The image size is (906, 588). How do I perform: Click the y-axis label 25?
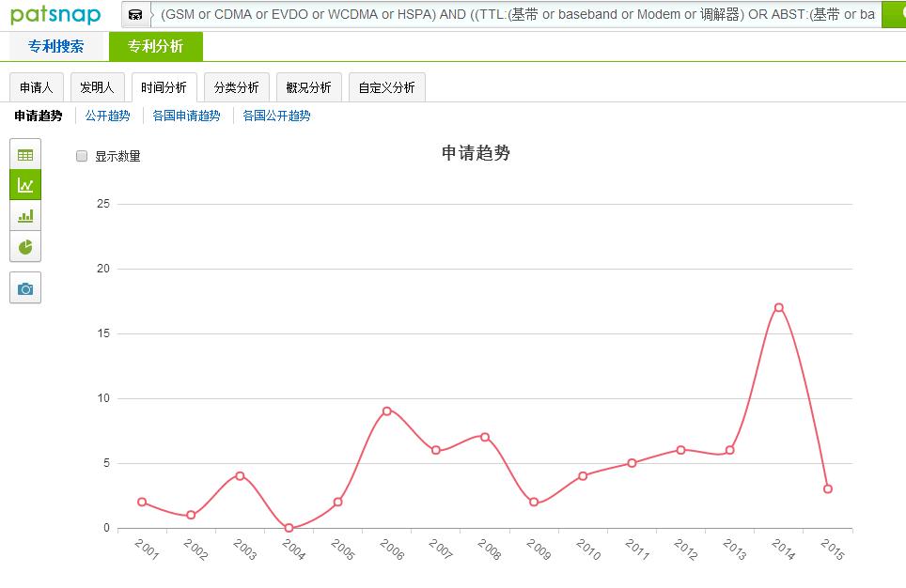[x=103, y=203]
